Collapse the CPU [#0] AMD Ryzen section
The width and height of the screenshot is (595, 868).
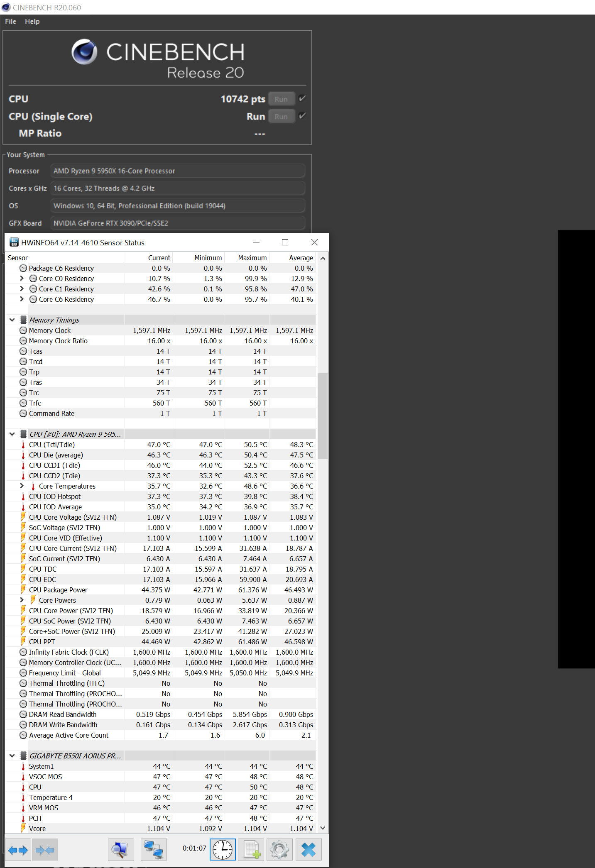(x=12, y=434)
